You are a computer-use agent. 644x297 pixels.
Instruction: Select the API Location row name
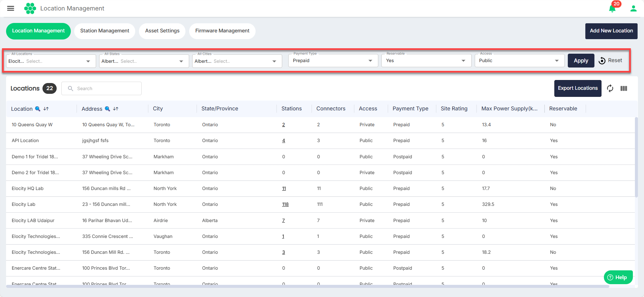pyautogui.click(x=25, y=141)
